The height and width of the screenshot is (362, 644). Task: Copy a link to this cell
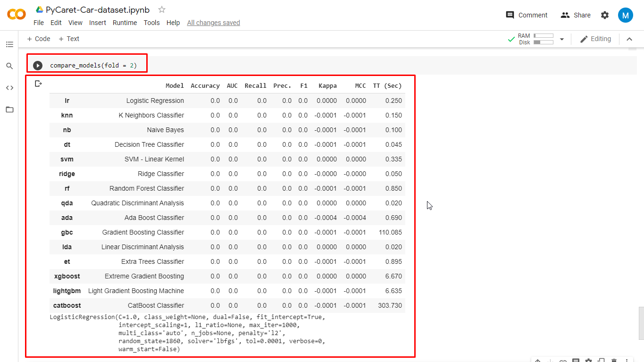(x=563, y=360)
